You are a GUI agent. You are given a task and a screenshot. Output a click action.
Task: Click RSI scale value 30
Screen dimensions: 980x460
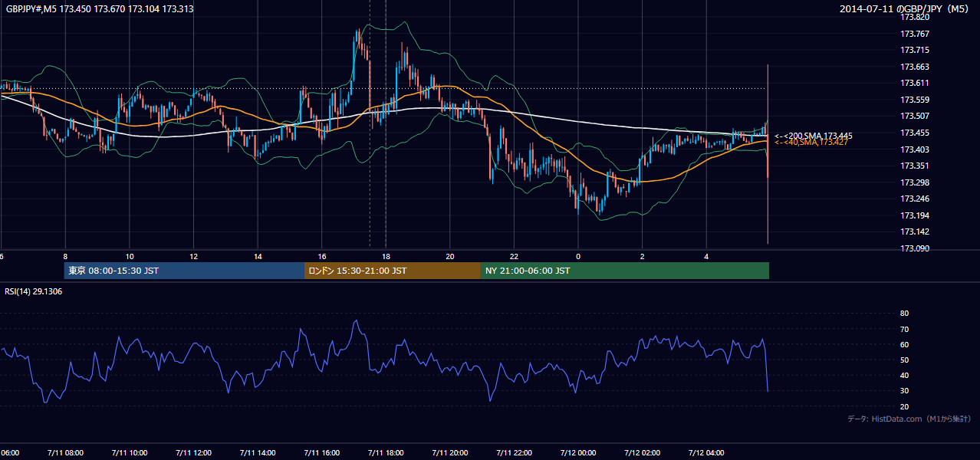(x=904, y=391)
